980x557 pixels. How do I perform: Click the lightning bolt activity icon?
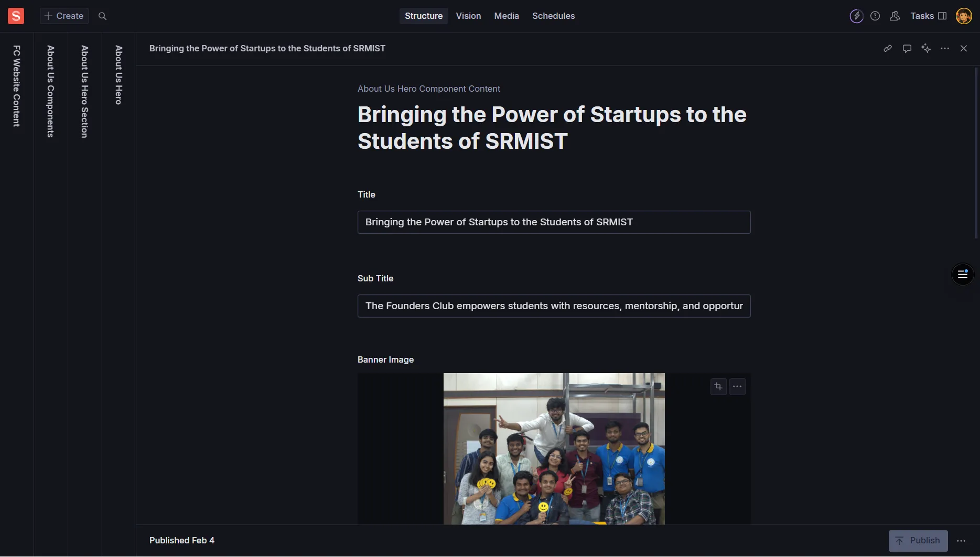click(x=856, y=16)
